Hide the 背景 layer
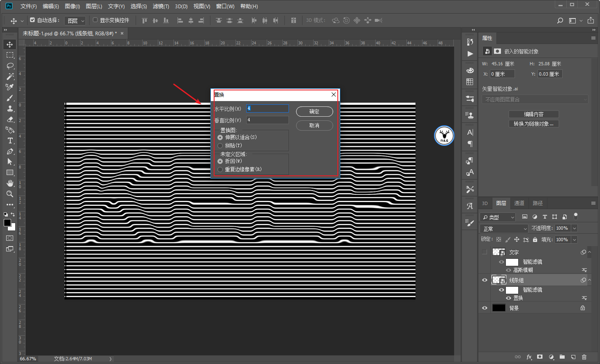This screenshot has width=600, height=364. click(x=485, y=308)
